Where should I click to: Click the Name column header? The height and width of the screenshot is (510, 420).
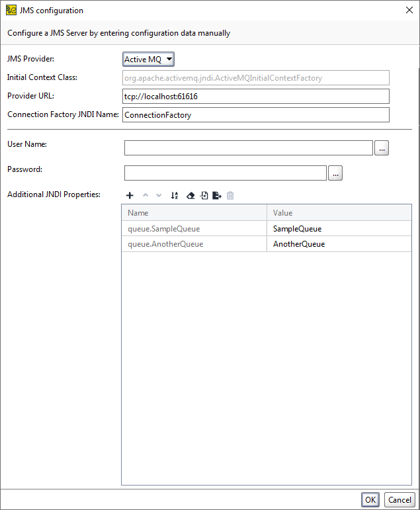point(194,213)
